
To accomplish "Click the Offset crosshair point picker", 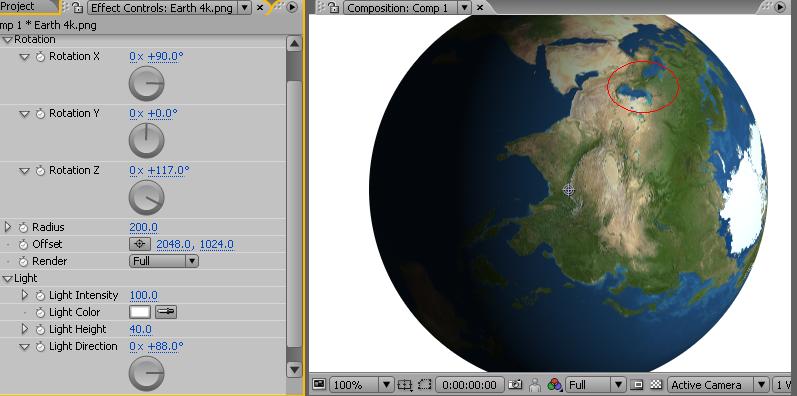I will (140, 245).
